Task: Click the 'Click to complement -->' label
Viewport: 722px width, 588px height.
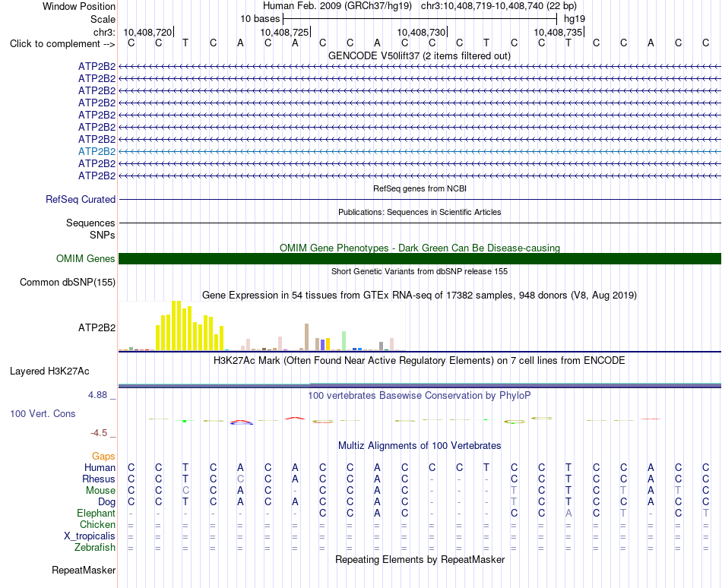Action: click(62, 44)
